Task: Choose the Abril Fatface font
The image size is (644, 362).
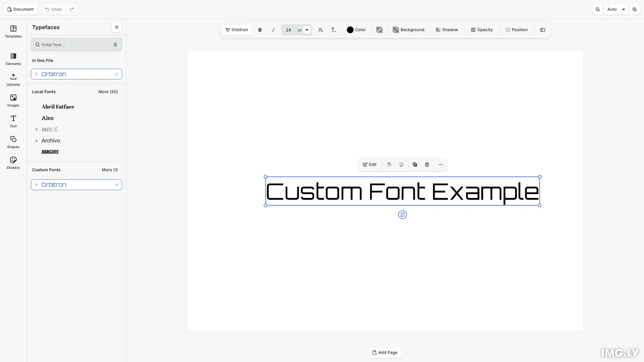Action: (x=76, y=107)
